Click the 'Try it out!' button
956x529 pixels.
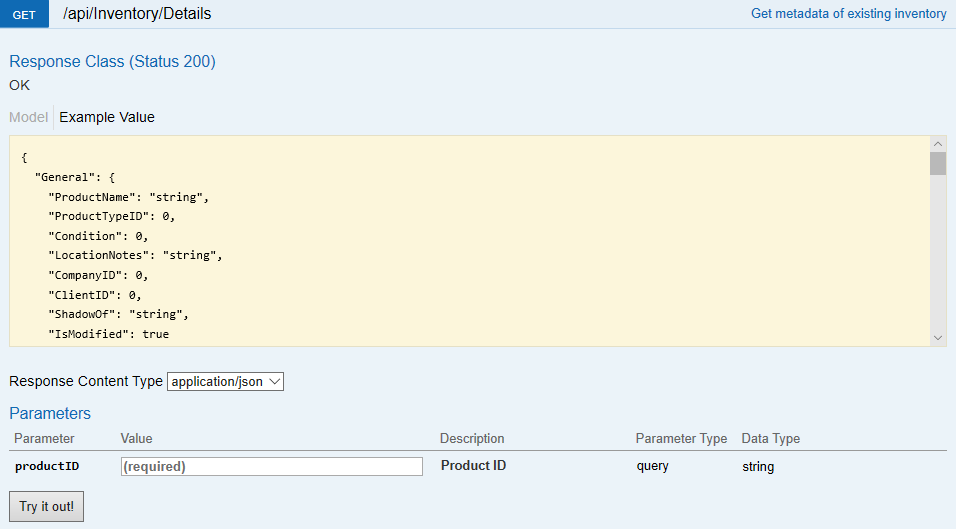(46, 506)
